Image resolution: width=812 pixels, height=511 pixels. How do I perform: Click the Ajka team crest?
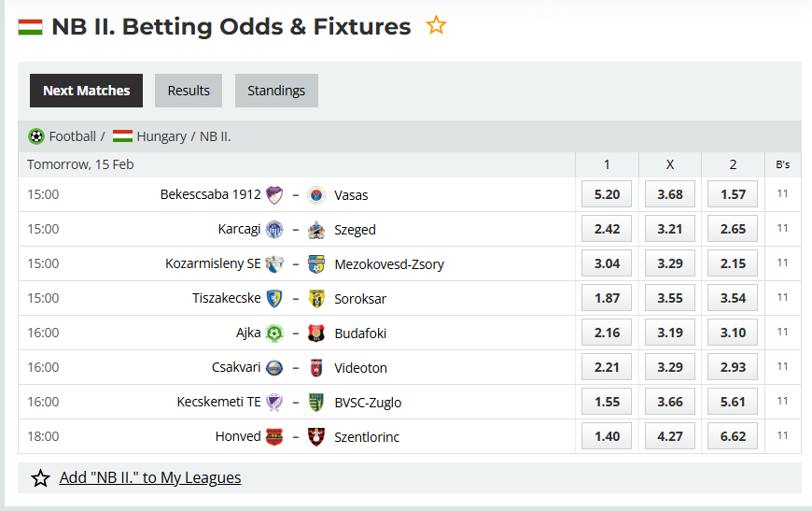(274, 334)
